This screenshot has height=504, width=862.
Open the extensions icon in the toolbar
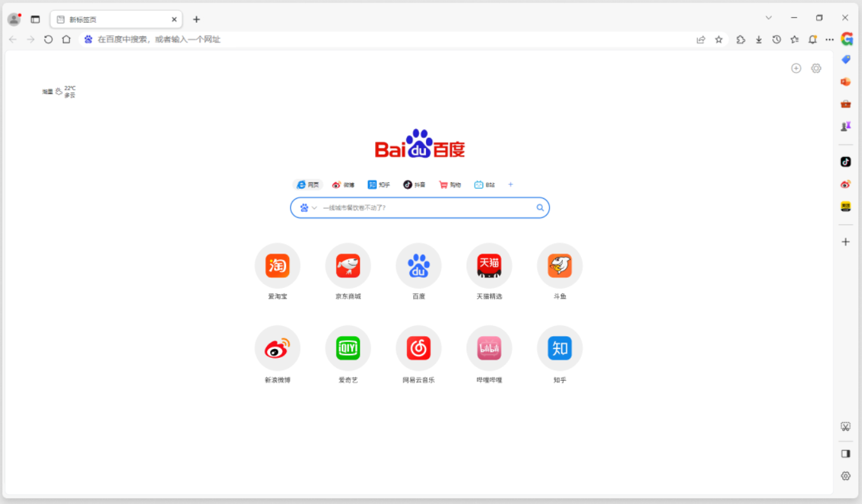[741, 39]
